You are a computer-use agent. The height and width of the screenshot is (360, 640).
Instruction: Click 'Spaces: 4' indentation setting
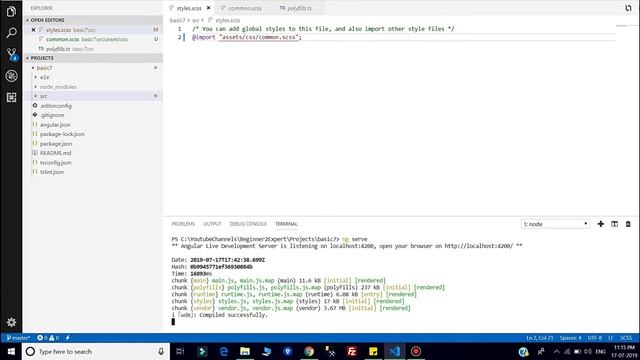point(570,338)
